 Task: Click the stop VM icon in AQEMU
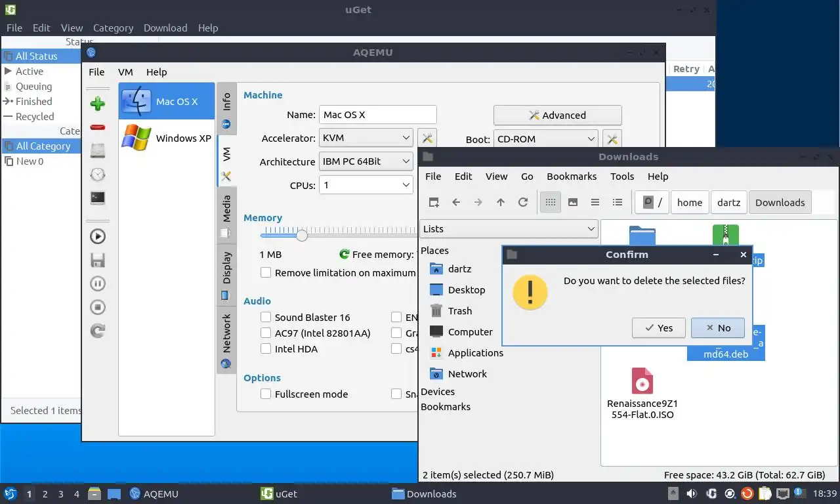pyautogui.click(x=98, y=307)
